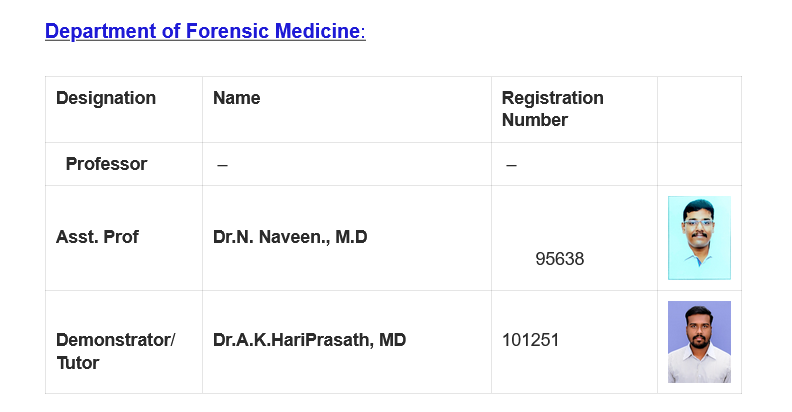Open the Department of Forensic Medicine link
This screenshot has height=412, width=792.
point(202,31)
